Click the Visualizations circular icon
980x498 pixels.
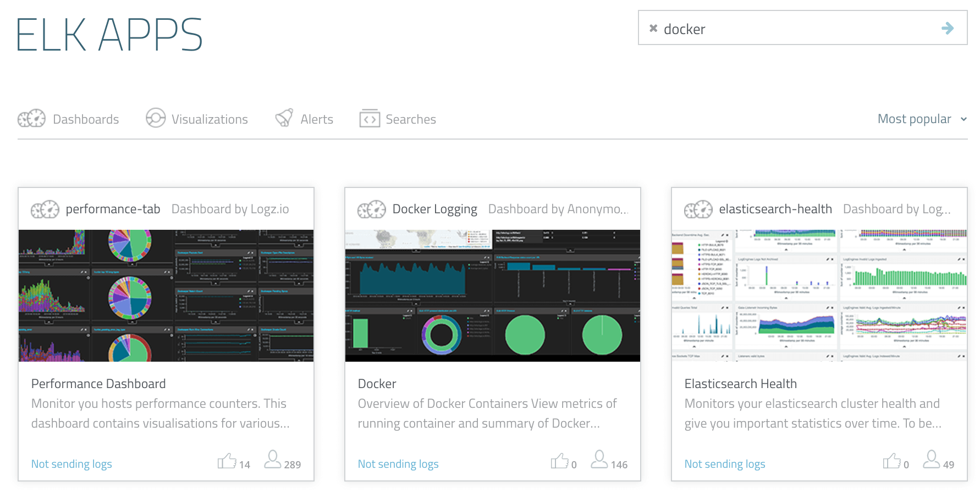[x=156, y=118]
